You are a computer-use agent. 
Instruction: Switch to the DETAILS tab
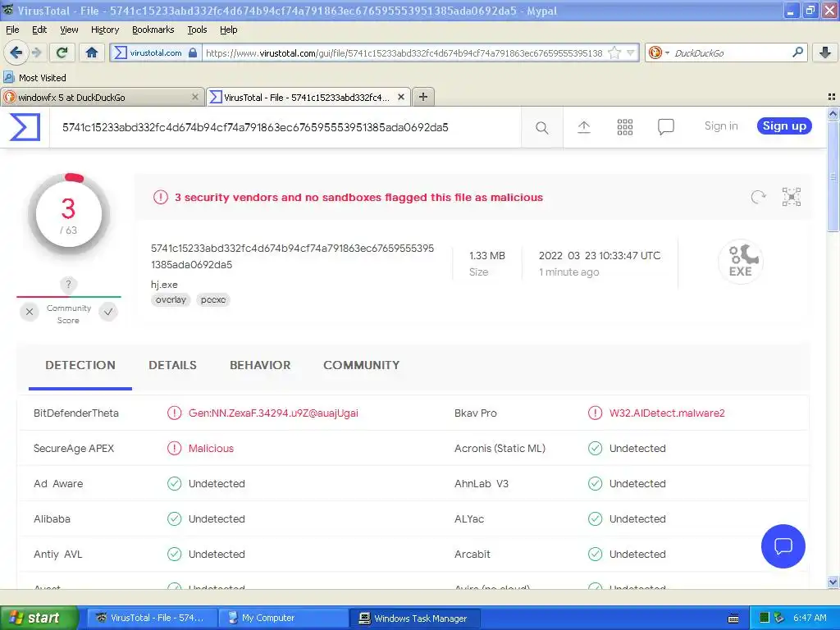tap(172, 365)
